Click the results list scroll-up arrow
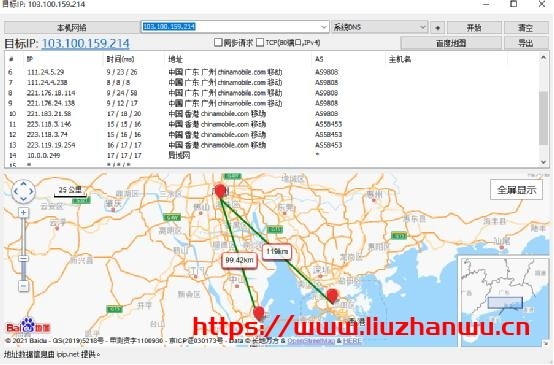554x365 pixels. 543,57
